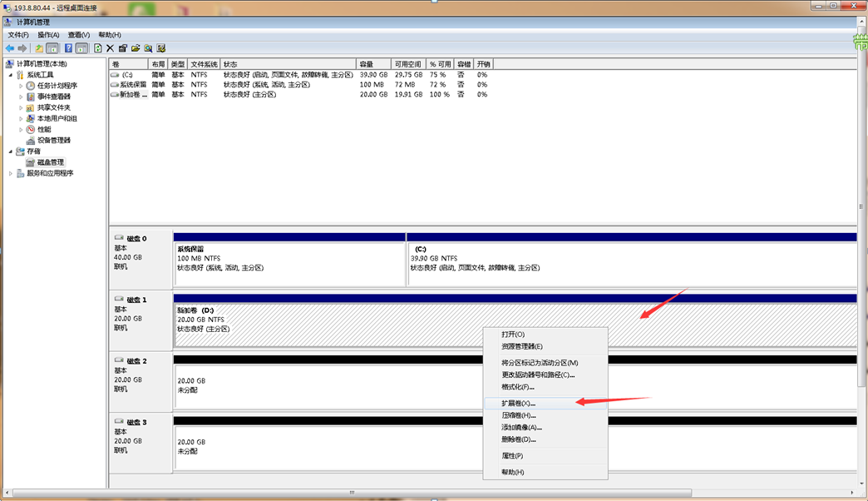
Task: Expand the 任务计划程序 tree node
Action: point(21,86)
